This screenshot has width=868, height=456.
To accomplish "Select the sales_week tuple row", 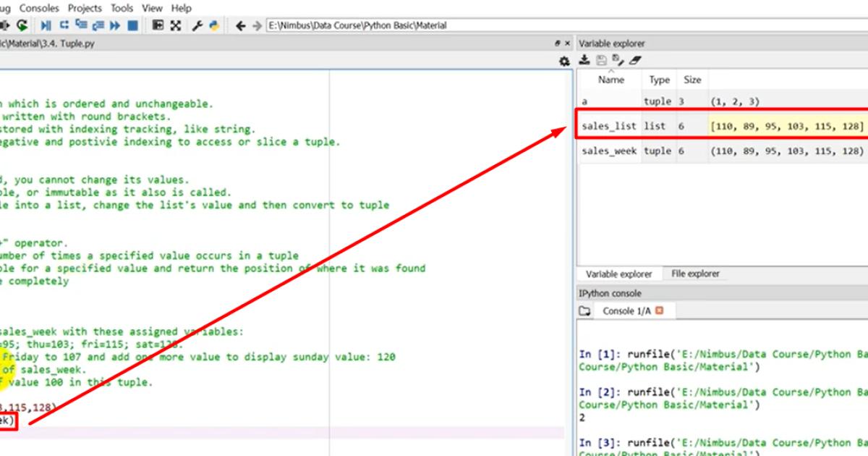I will [608, 151].
